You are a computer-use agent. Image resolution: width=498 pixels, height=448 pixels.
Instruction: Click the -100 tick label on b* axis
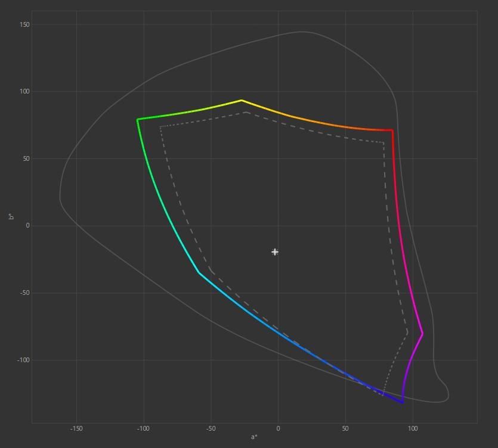click(23, 360)
